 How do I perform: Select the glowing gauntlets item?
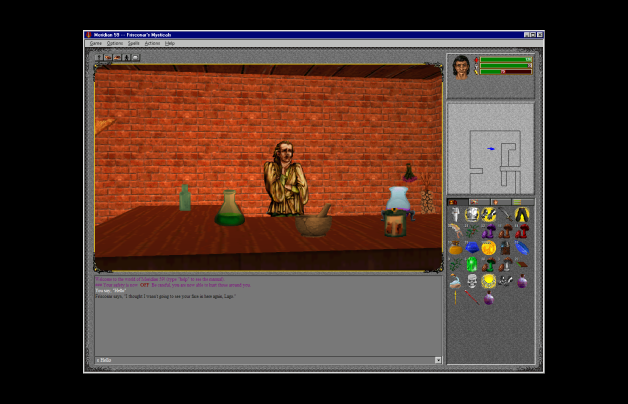(x=489, y=215)
